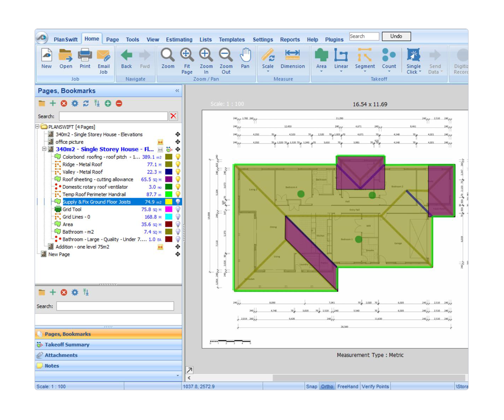Toggle visibility bulb for Colorbond roofing

tap(178, 157)
